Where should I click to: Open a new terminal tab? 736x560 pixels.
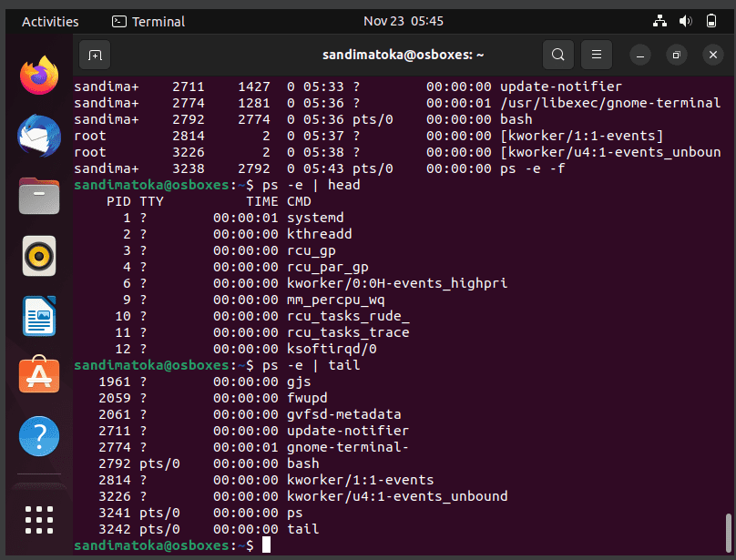click(x=95, y=56)
